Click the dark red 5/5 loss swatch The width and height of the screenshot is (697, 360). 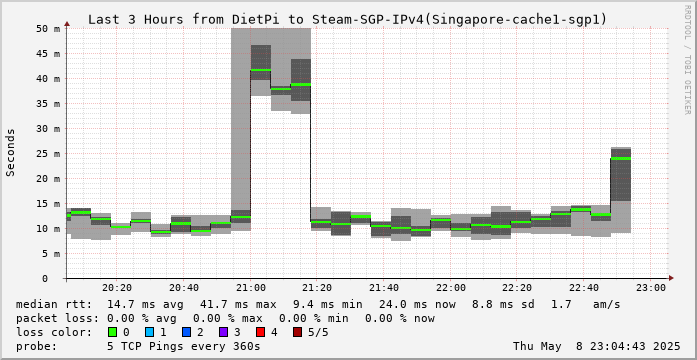coord(298,332)
